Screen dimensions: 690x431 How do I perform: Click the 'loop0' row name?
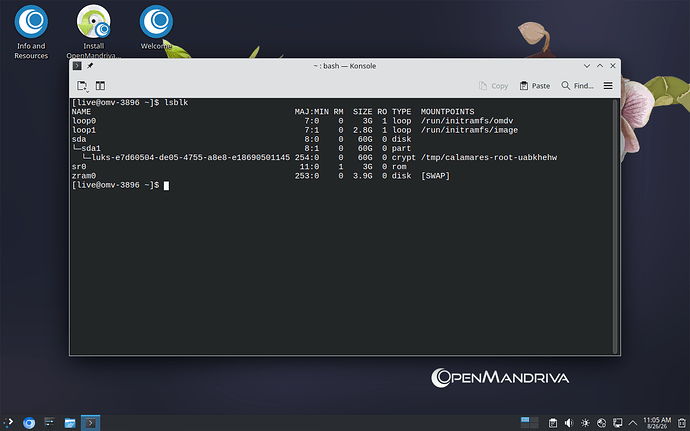pyautogui.click(x=84, y=121)
